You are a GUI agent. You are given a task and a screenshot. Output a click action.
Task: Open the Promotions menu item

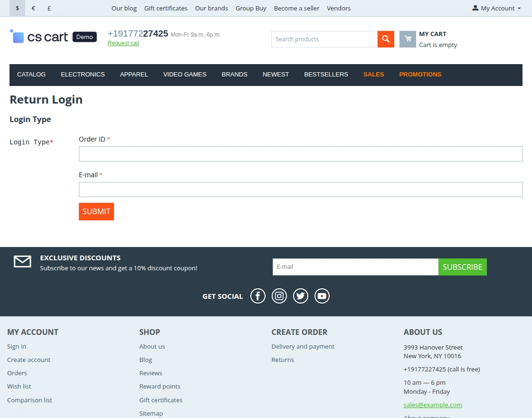pos(420,74)
